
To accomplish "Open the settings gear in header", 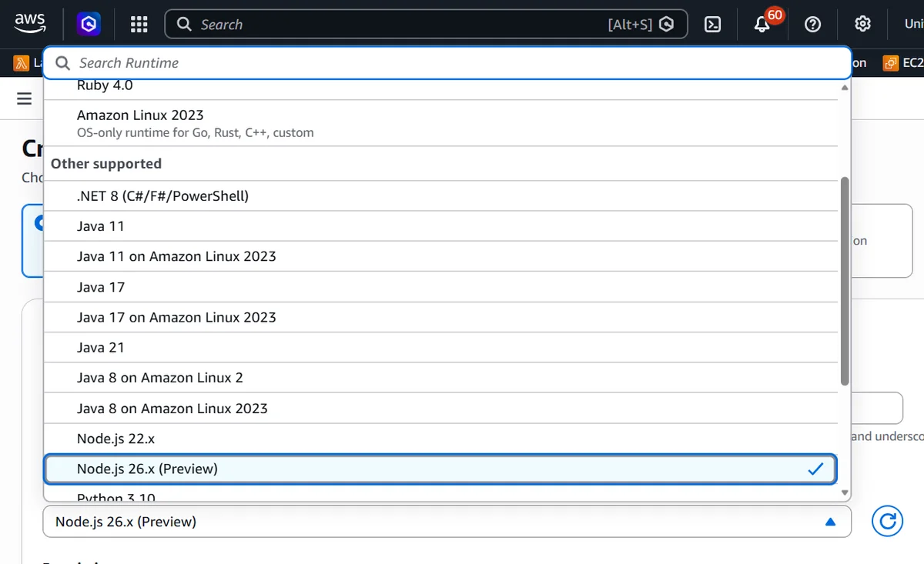I will (x=863, y=25).
